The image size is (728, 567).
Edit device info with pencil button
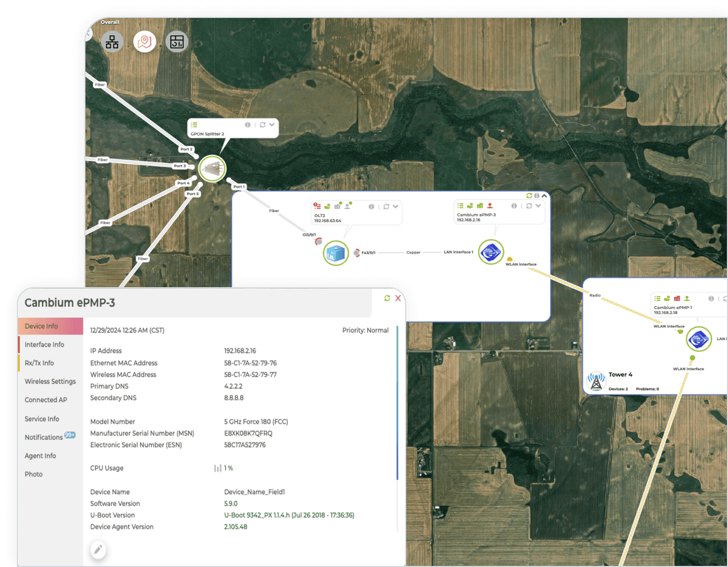pyautogui.click(x=98, y=550)
